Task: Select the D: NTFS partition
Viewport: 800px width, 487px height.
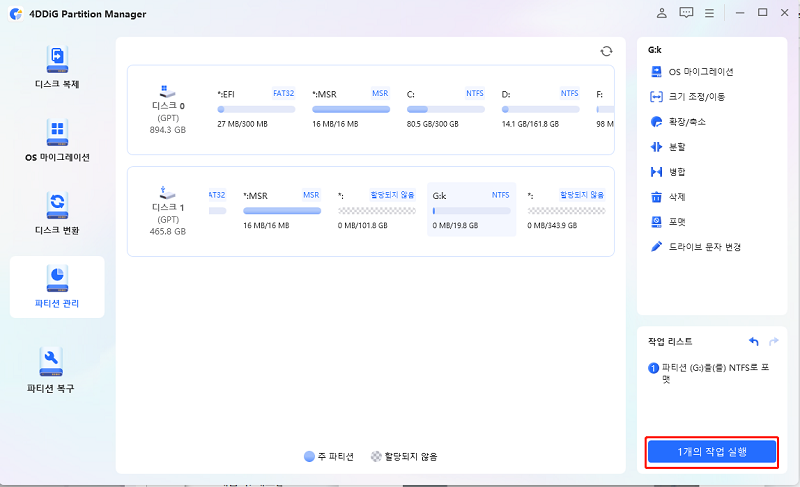Action: pyautogui.click(x=540, y=109)
